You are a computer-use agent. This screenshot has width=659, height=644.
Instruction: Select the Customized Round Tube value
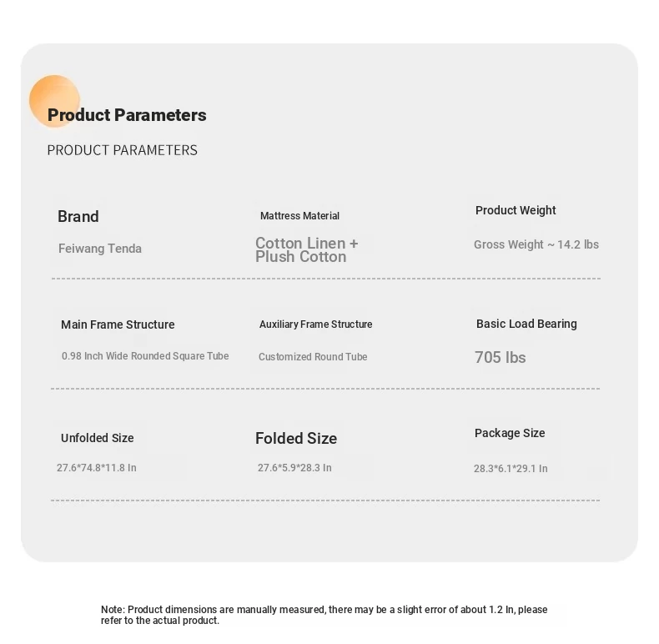click(313, 357)
